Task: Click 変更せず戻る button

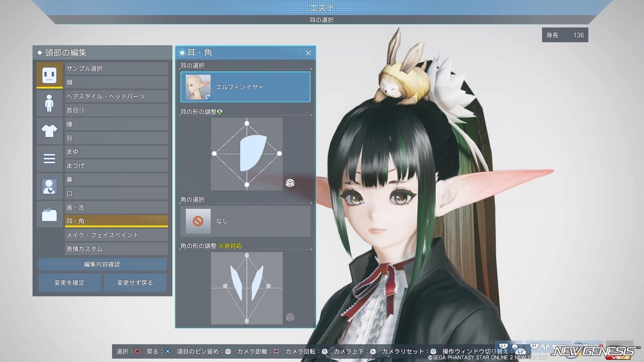Action: (135, 283)
